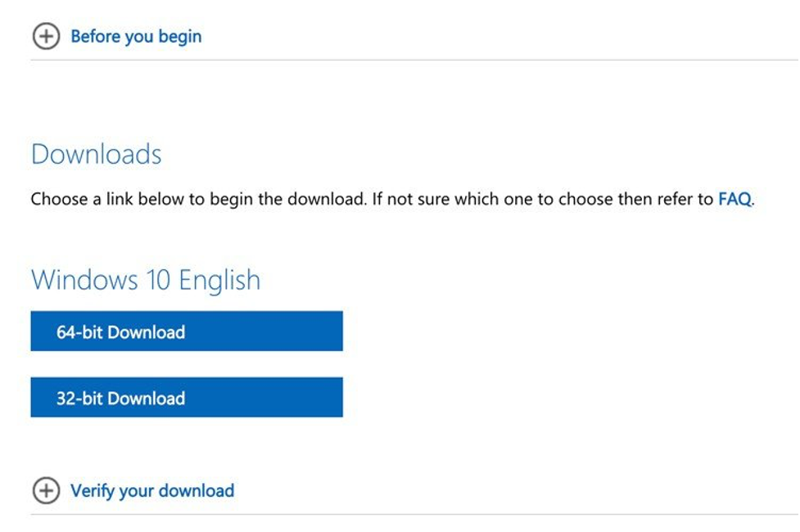Image resolution: width=800 pixels, height=532 pixels.
Task: Show download verification details via the plus circle
Action: point(46,491)
